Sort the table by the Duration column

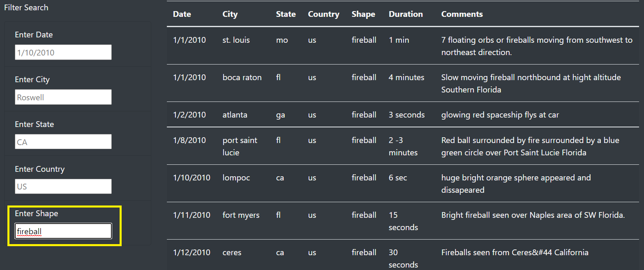406,14
